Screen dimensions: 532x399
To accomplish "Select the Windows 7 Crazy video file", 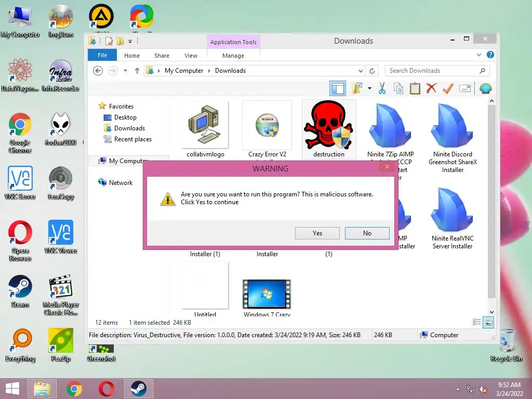I will (x=267, y=298).
